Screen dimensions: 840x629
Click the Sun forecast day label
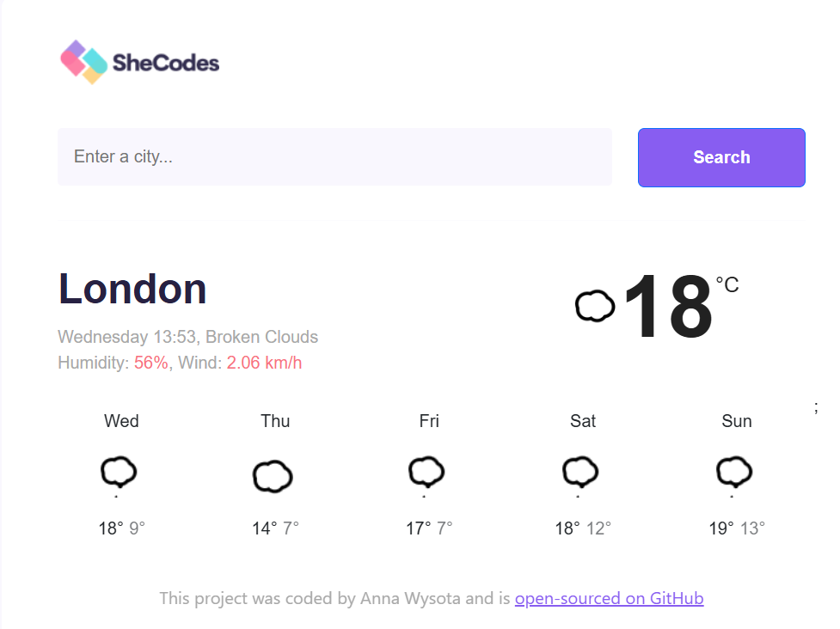tap(737, 421)
